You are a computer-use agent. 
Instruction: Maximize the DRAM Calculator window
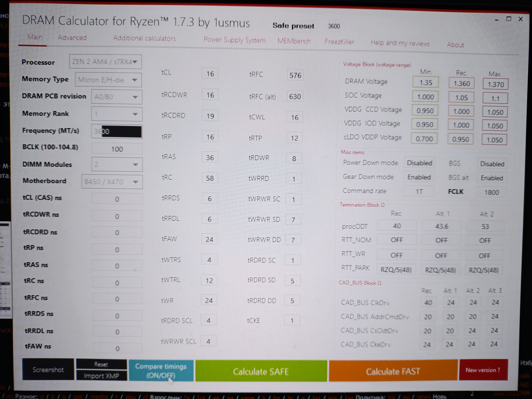509,19
